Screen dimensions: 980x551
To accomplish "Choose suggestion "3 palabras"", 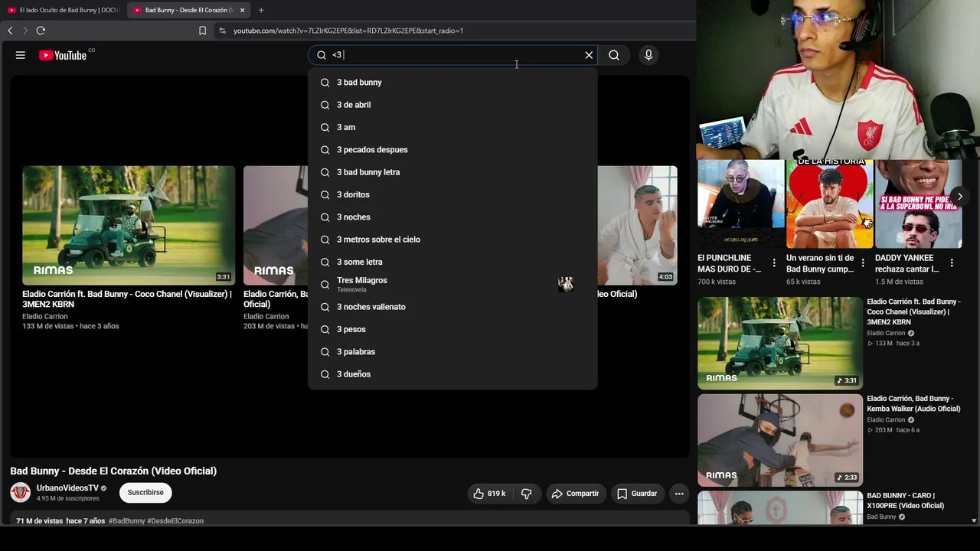I will click(x=452, y=352).
